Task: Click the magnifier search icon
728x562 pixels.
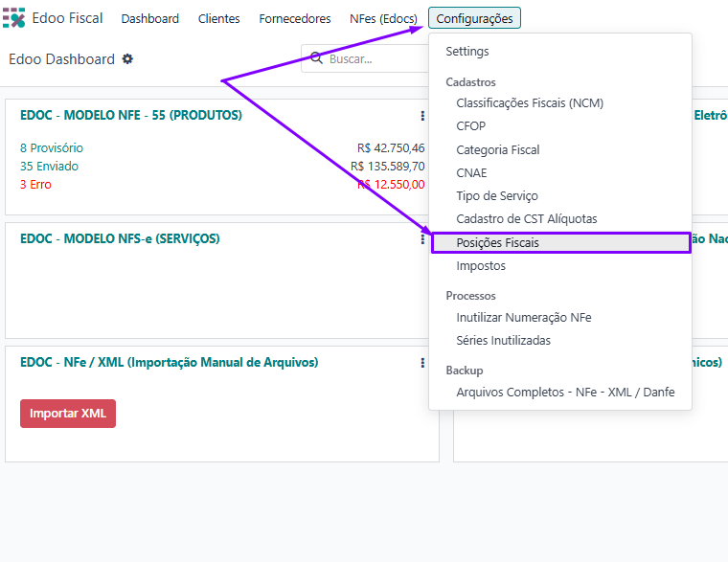Action: [316, 58]
